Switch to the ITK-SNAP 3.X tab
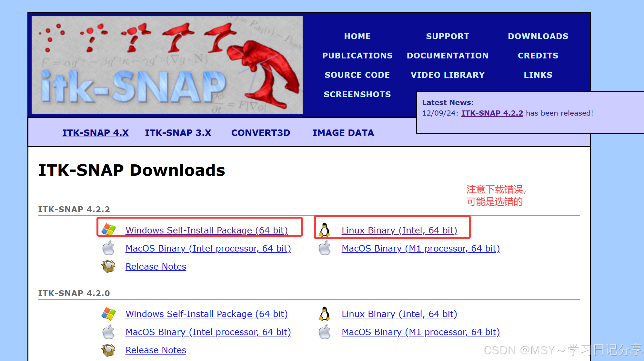Image resolution: width=644 pixels, height=361 pixels. (178, 133)
